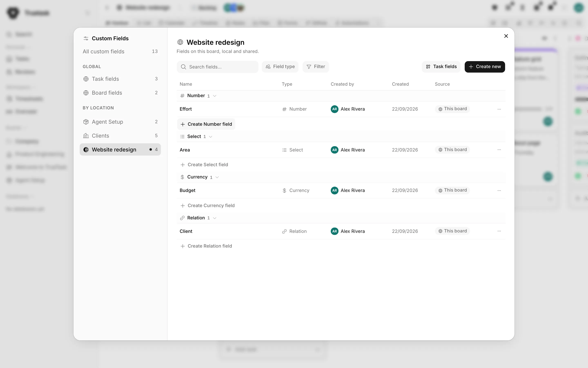Click the Effort field name
Screen dimensions: 588x368
[x=186, y=109]
